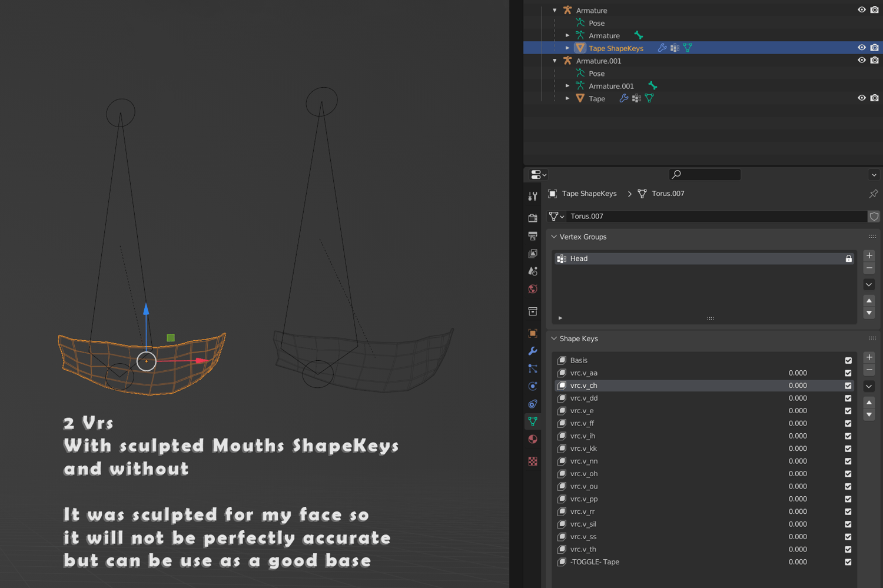883x588 pixels.
Task: Collapse the Vertex Groups panel
Action: (x=554, y=237)
